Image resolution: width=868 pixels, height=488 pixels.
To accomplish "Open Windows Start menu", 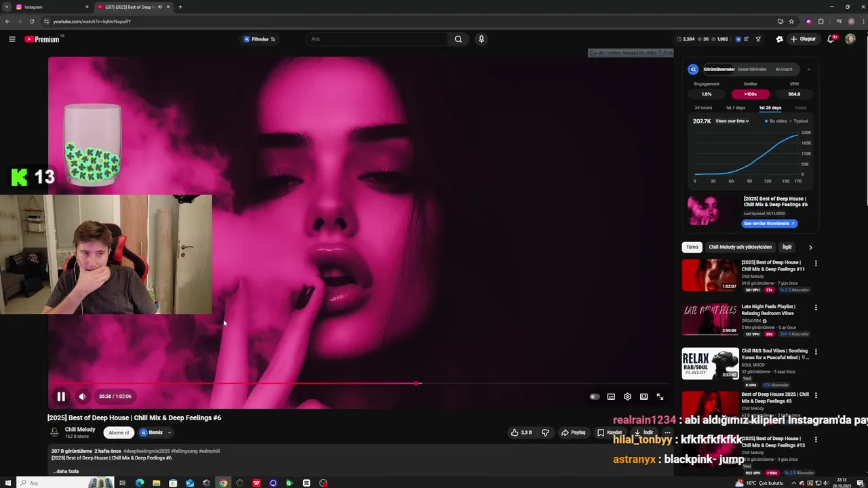I will [x=7, y=483].
